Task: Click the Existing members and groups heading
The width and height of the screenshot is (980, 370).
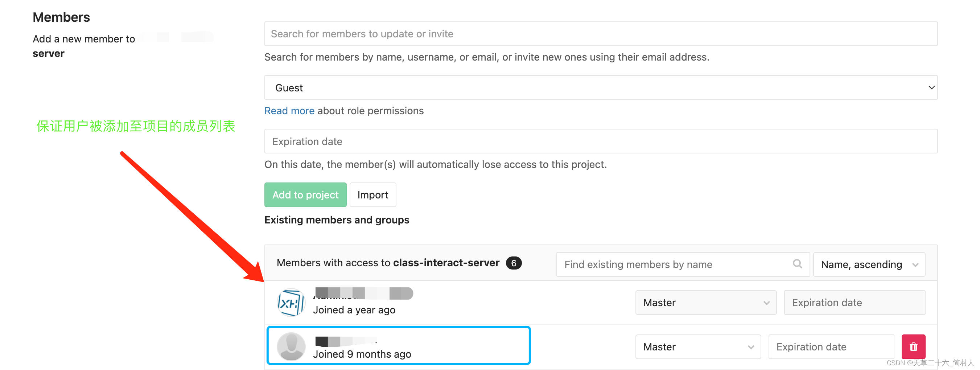Action: pyautogui.click(x=336, y=219)
